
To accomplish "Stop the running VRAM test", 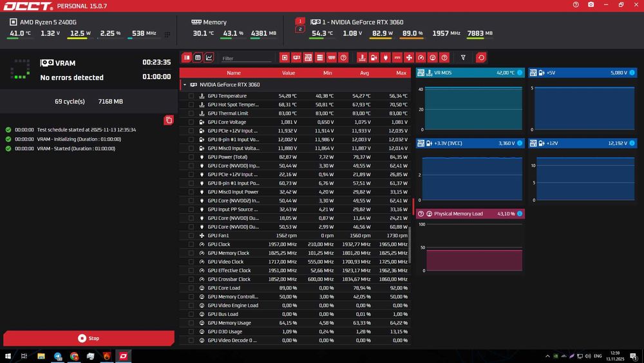I will click(89, 338).
